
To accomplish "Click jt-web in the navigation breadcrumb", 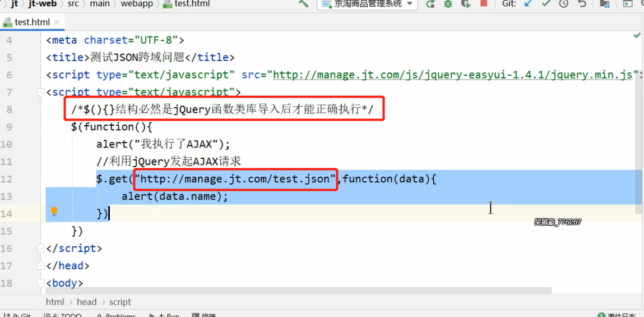I will point(43,4).
